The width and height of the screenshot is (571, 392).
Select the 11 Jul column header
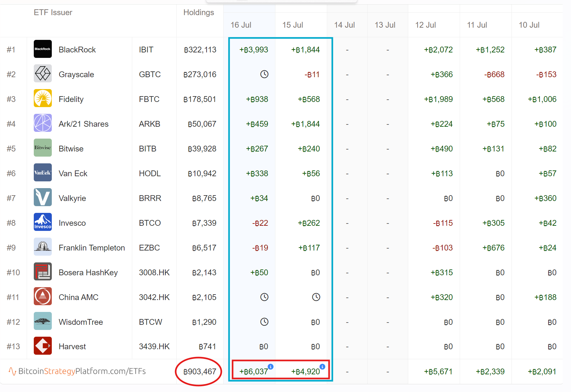[477, 25]
